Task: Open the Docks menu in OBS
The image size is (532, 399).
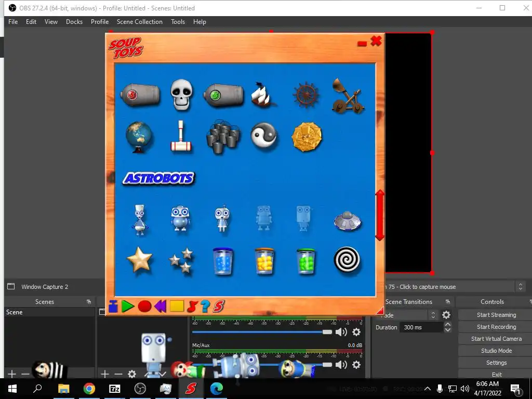Action: point(74,22)
